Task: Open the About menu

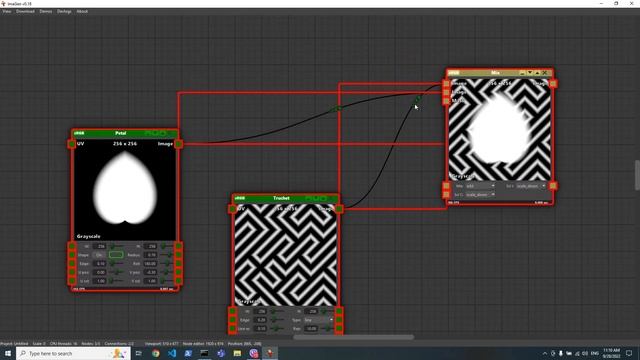Action: (82, 11)
